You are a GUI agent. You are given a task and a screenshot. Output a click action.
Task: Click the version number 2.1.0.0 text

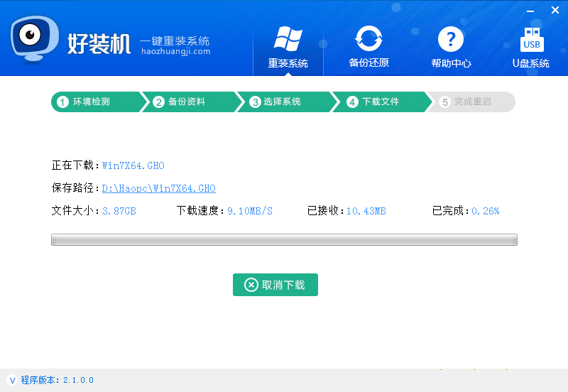(78, 380)
